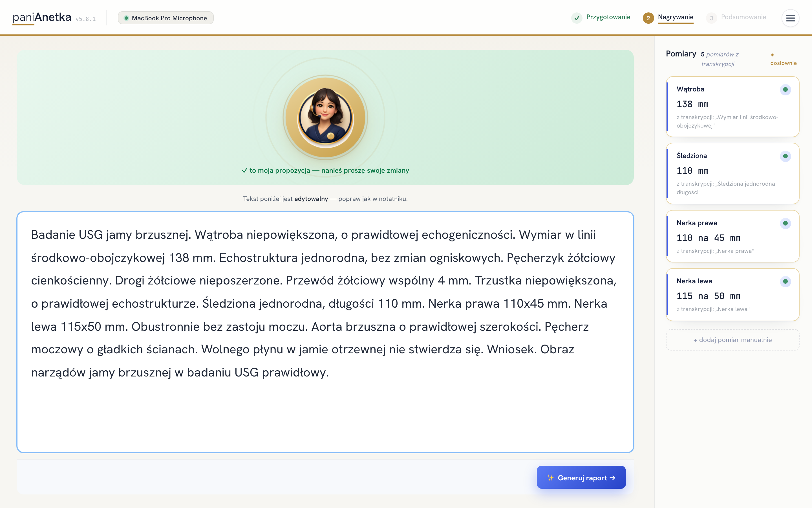Click the Generuj raport button
The height and width of the screenshot is (508, 812).
tap(581, 477)
